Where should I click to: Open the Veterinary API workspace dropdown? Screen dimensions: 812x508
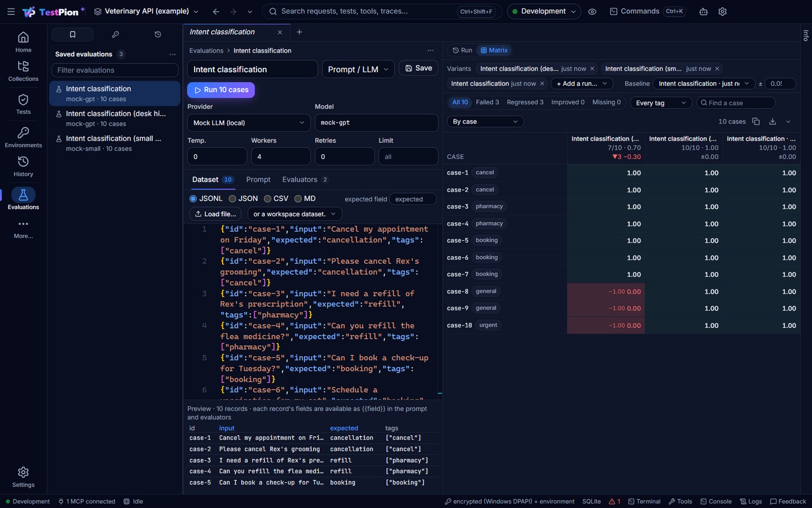[x=146, y=11]
